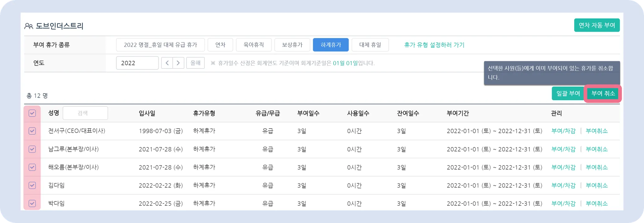Image resolution: width=644 pixels, height=223 pixels.
Task: Toggle the checkbox for 박다임
Action: click(32, 203)
